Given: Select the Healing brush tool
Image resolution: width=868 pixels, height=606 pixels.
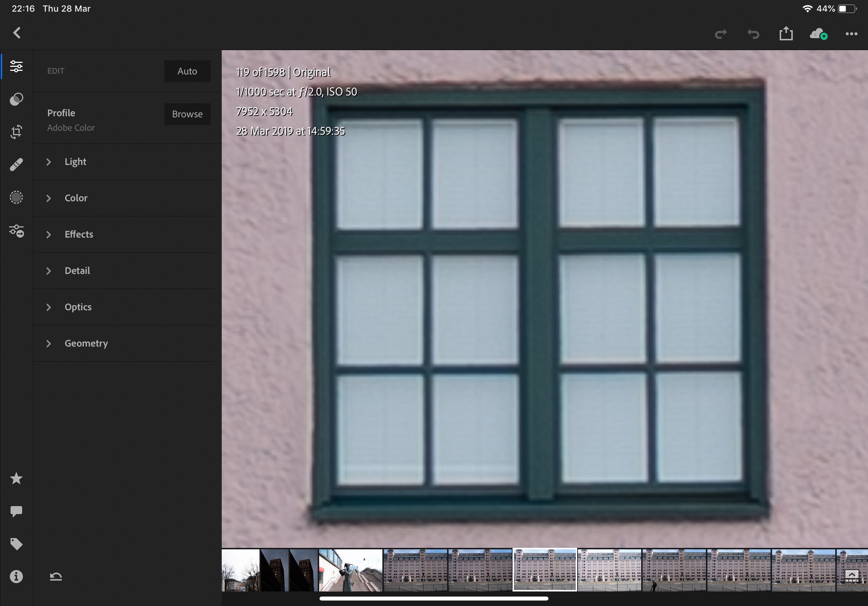Looking at the screenshot, I should [x=16, y=164].
